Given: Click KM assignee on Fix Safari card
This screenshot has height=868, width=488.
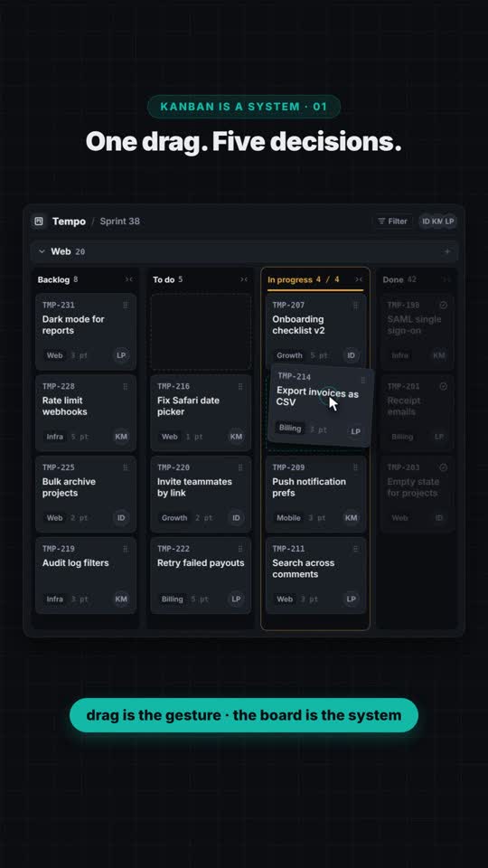Looking at the screenshot, I should coord(236,437).
